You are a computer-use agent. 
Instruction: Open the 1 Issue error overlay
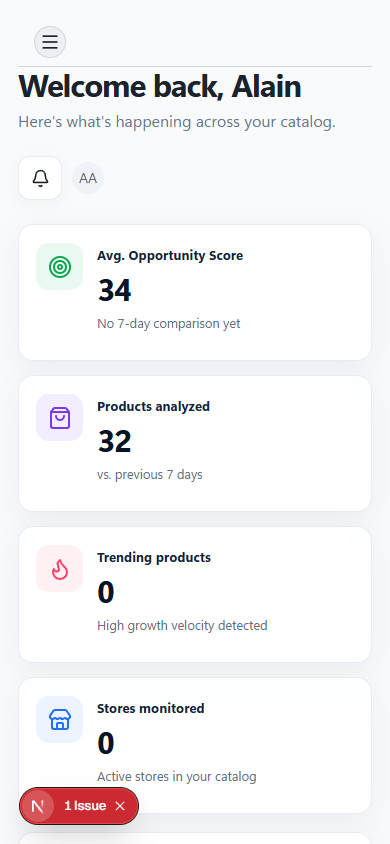[85, 806]
